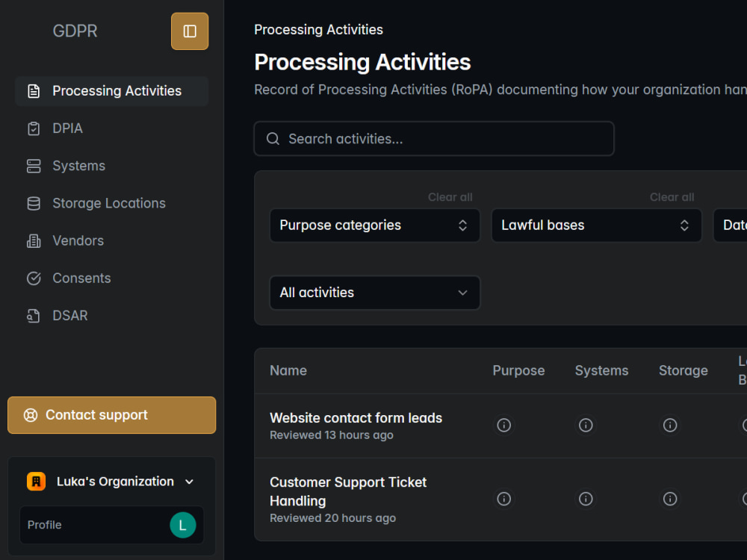Go to Processing Activities in sidebar

(x=112, y=91)
